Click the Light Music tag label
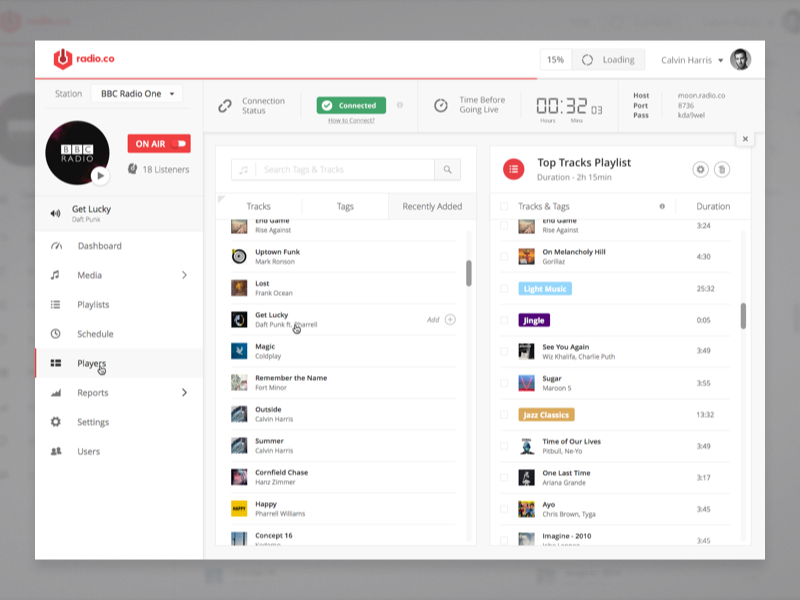This screenshot has height=600, width=800. (x=545, y=289)
